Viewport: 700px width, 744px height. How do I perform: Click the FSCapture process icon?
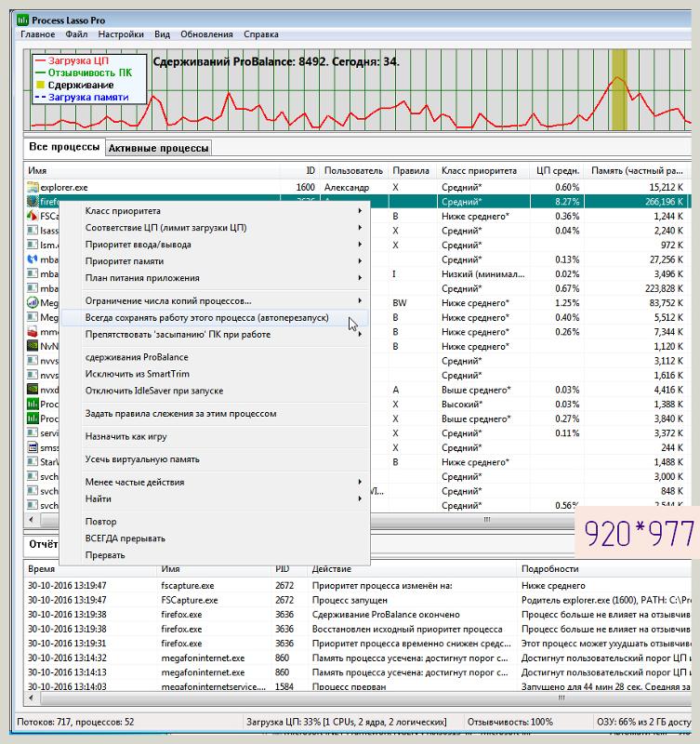point(33,216)
